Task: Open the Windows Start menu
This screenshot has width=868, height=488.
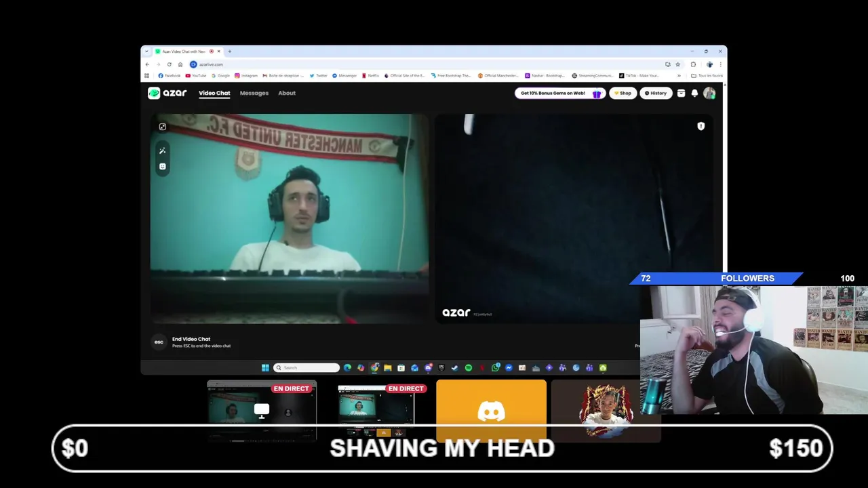Action: point(265,367)
